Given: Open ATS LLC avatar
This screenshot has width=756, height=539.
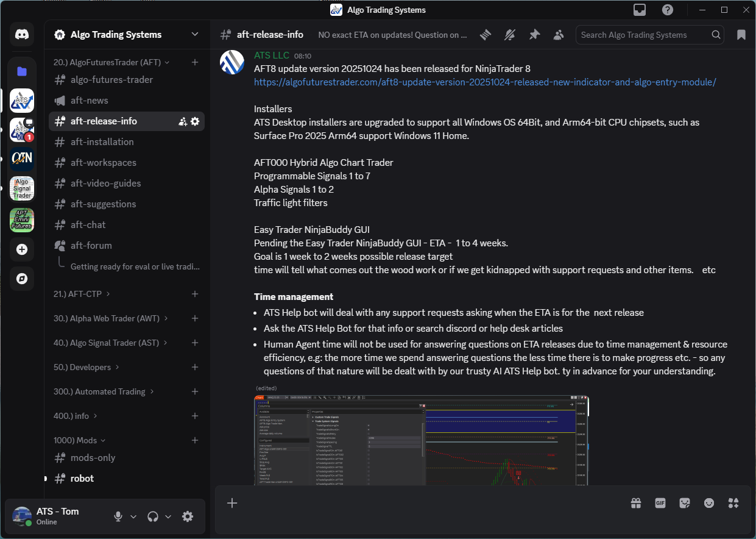Looking at the screenshot, I should (232, 63).
